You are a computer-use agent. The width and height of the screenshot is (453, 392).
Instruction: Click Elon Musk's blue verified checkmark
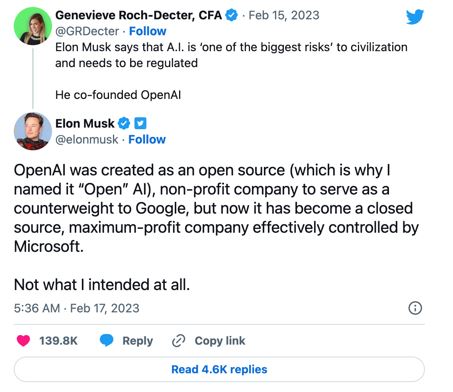(x=124, y=123)
